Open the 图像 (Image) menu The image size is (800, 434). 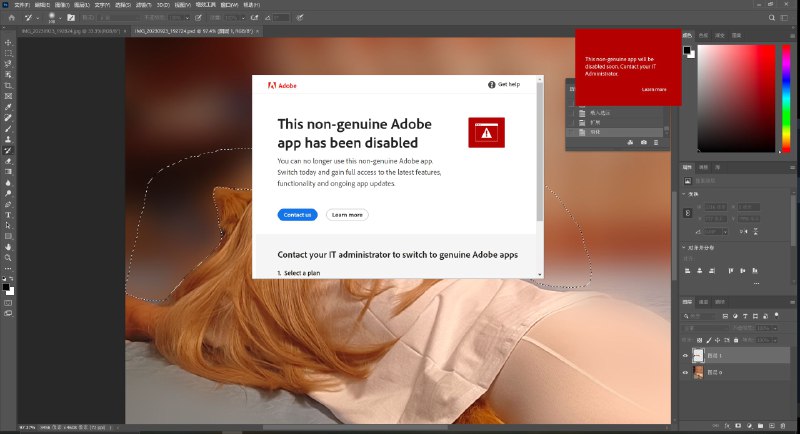coord(62,5)
